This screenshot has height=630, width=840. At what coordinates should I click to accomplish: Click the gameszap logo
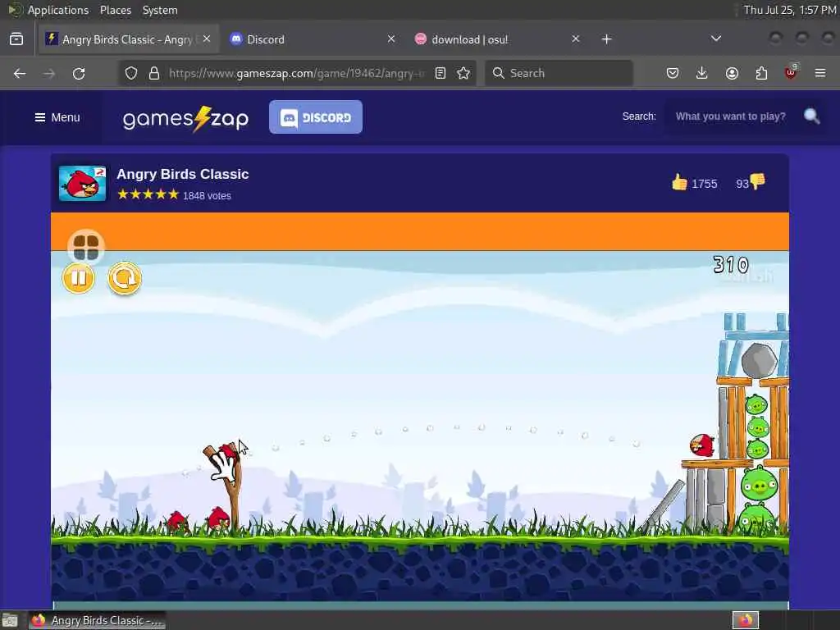pos(185,118)
